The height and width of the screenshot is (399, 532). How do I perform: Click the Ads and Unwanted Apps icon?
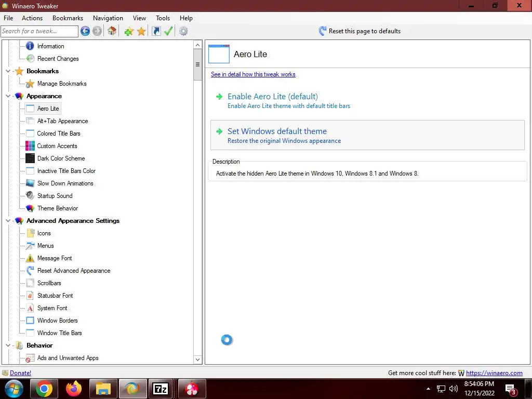(x=30, y=358)
